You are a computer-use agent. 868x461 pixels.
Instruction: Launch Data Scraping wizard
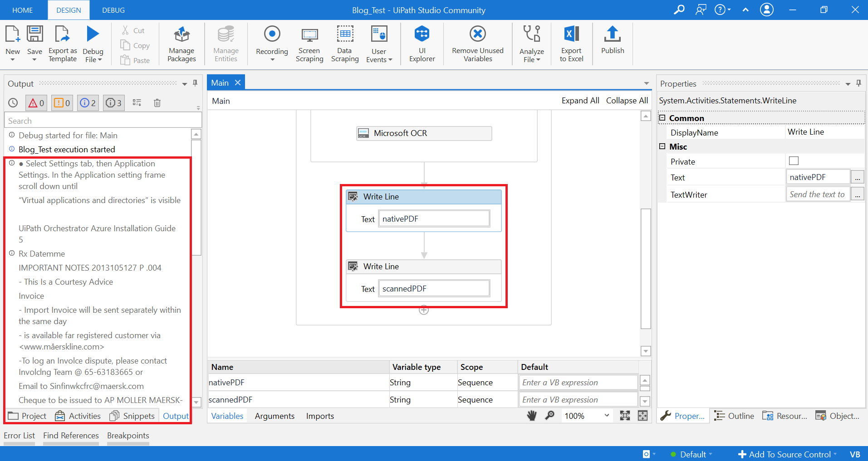(345, 44)
